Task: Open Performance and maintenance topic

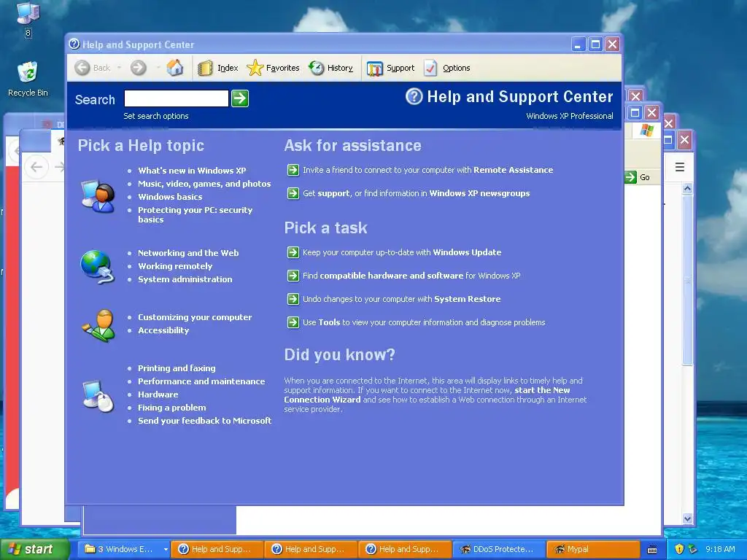Action: coord(201,381)
